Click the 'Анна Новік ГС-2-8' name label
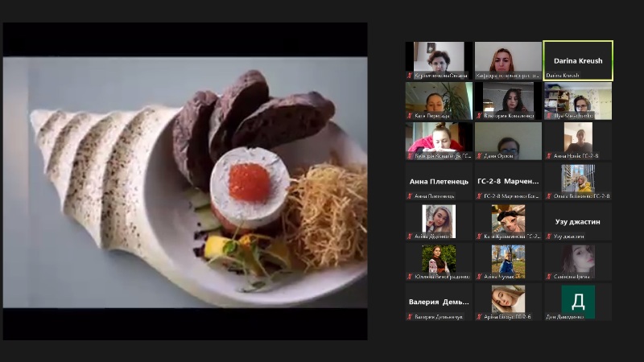 576,156
